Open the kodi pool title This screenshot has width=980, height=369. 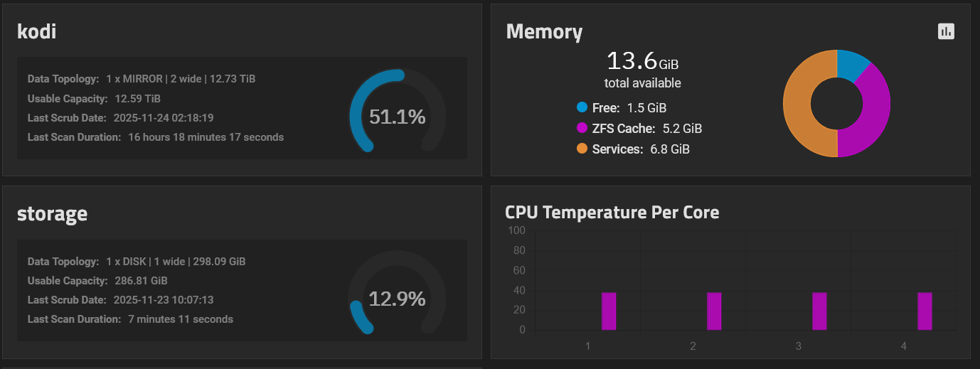click(36, 32)
